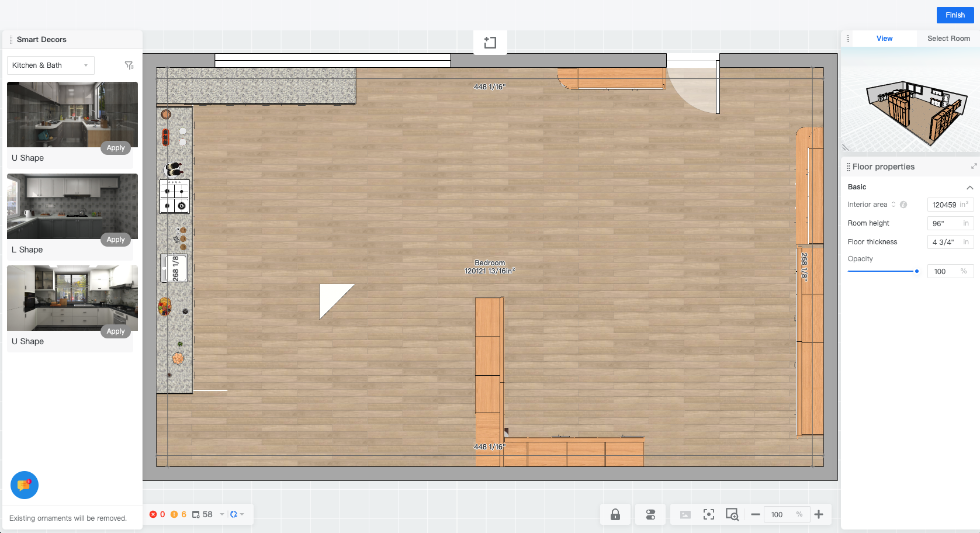This screenshot has width=980, height=533.
Task: Switch to the Select Room tab
Action: point(948,39)
